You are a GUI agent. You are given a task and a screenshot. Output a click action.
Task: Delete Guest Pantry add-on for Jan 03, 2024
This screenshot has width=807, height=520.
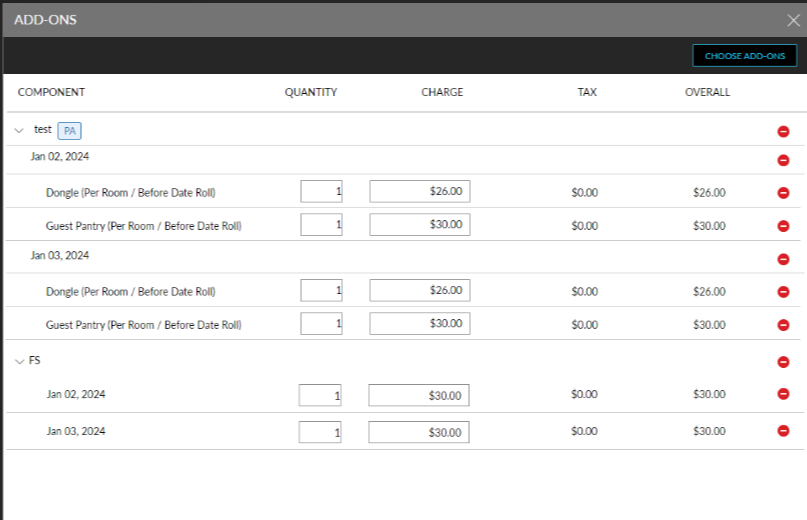(783, 325)
